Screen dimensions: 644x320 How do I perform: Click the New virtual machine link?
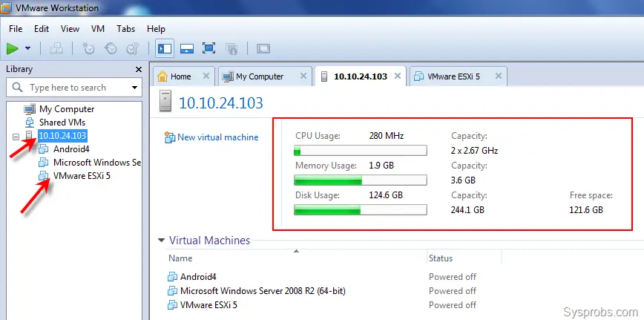coord(217,137)
